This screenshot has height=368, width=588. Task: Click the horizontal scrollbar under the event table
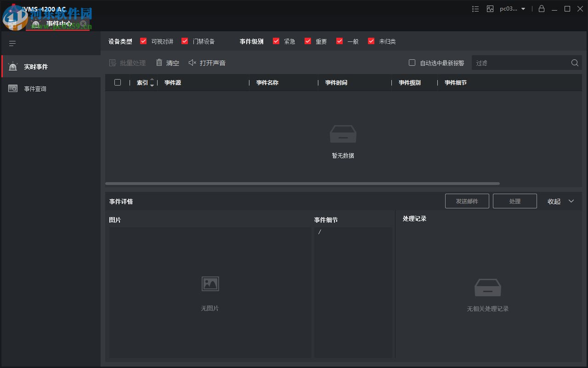[x=302, y=184]
